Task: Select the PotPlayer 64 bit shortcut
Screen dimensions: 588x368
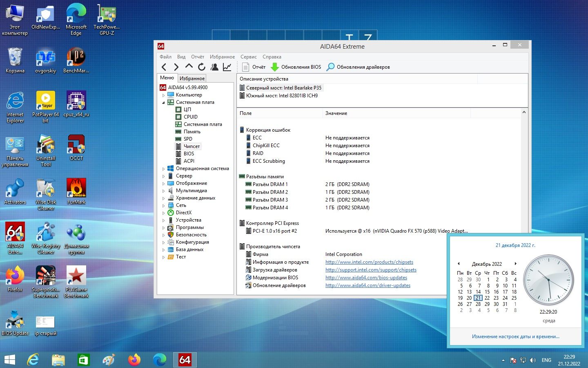Action: tap(46, 107)
